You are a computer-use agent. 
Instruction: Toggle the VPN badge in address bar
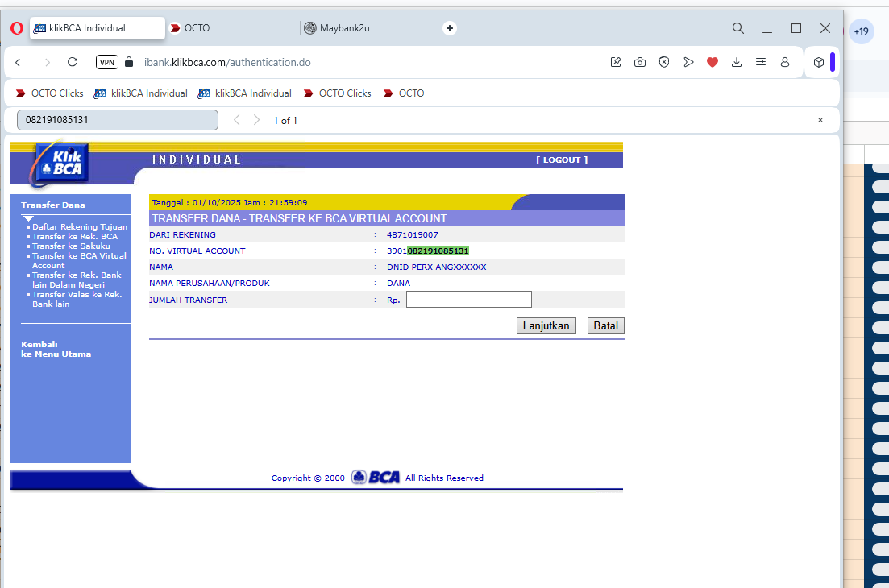[107, 62]
